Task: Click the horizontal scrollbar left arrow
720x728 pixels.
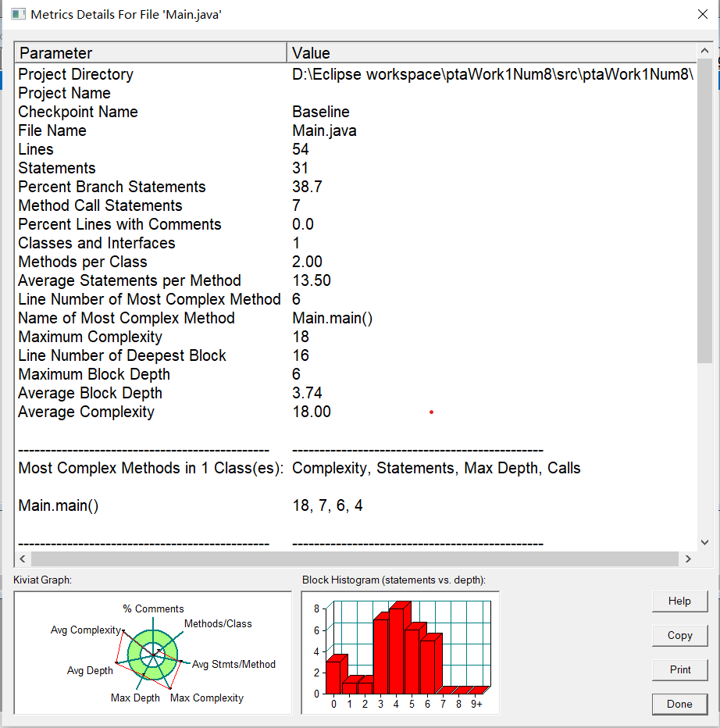Action: point(23,559)
